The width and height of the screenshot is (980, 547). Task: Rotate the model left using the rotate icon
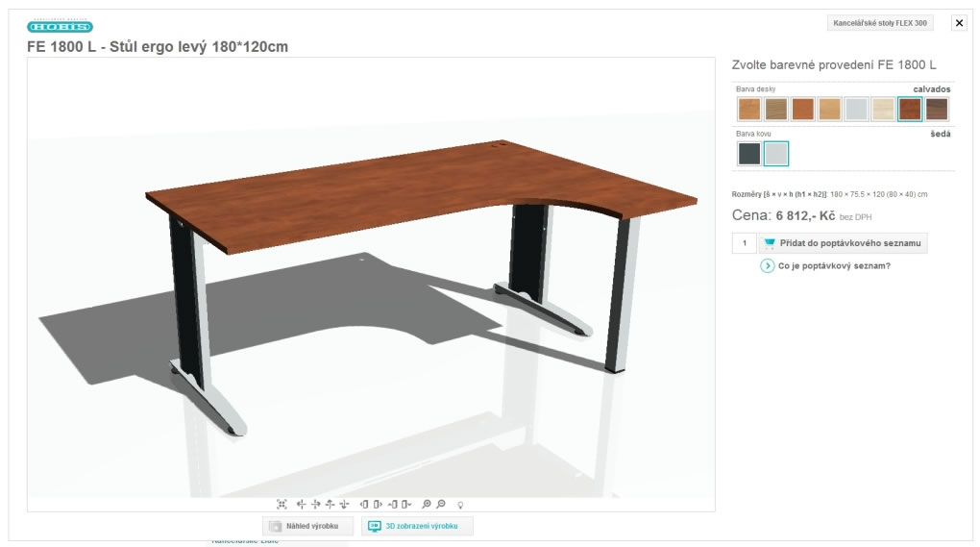[364, 504]
